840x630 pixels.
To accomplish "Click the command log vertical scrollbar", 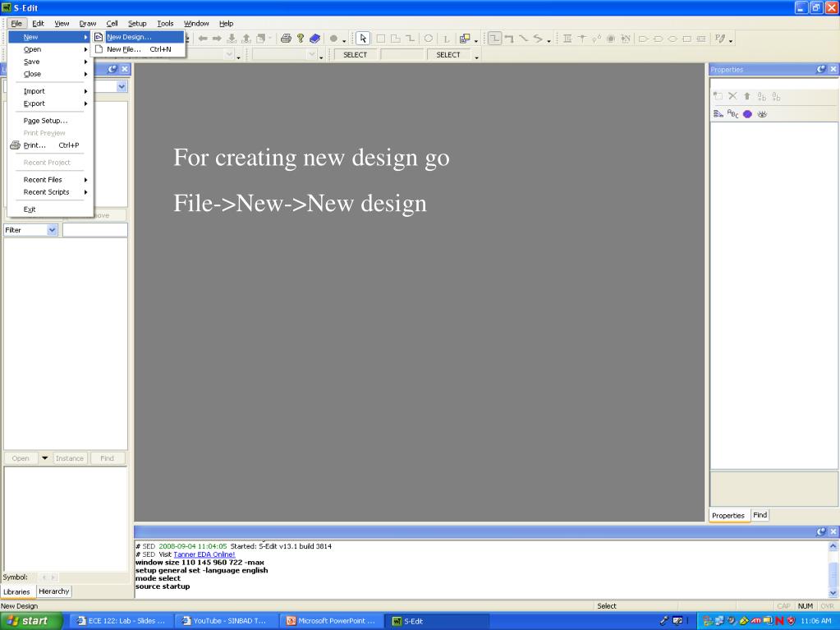I will click(833, 569).
